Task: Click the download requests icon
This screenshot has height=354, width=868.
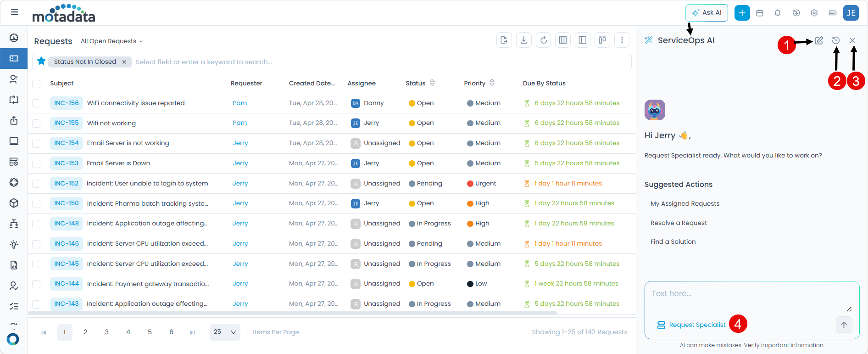Action: tap(524, 40)
